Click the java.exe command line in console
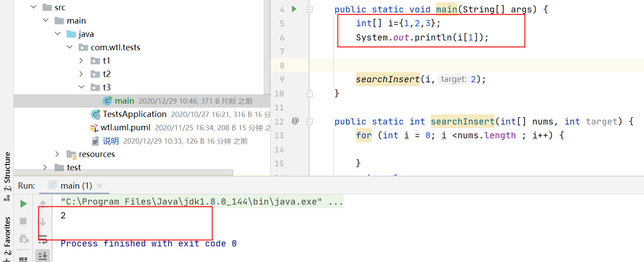Viewport: 644px width, 262px height. coord(202,202)
